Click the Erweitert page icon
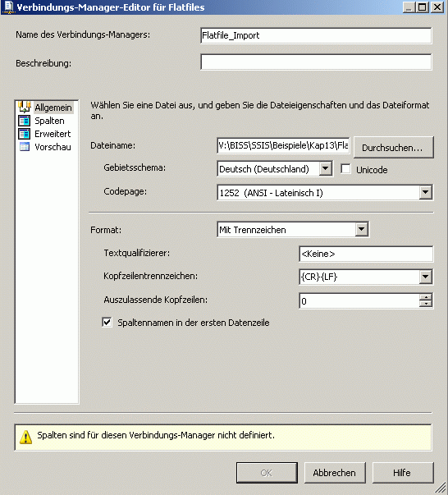The image size is (448, 495). pos(25,134)
